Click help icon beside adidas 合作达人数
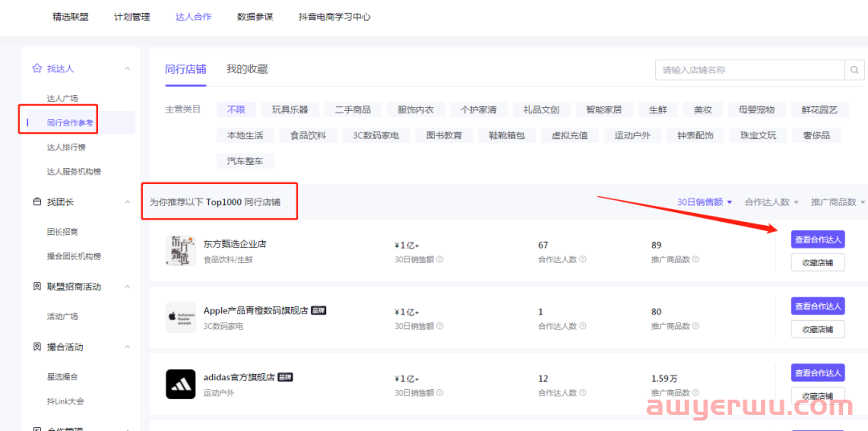The height and width of the screenshot is (431, 868). (x=583, y=392)
